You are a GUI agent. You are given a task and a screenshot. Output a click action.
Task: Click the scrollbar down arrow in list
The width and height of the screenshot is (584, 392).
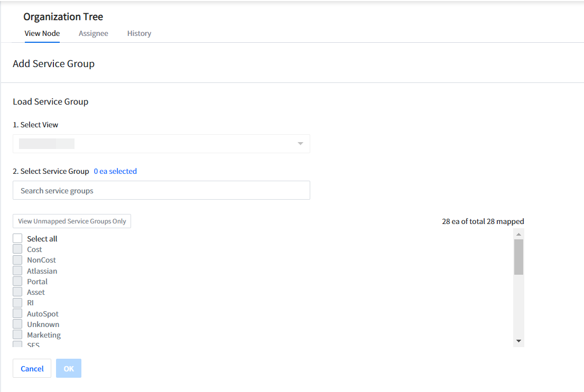(518, 341)
